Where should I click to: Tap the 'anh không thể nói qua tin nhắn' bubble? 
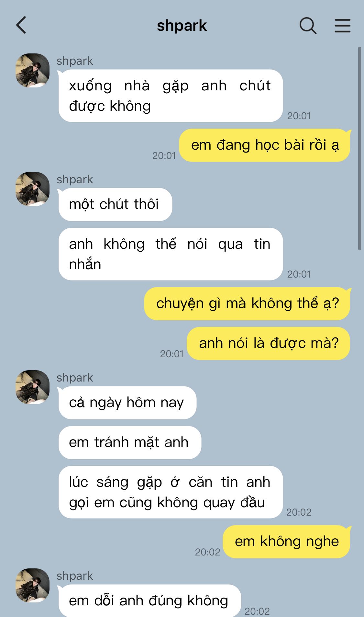(171, 254)
